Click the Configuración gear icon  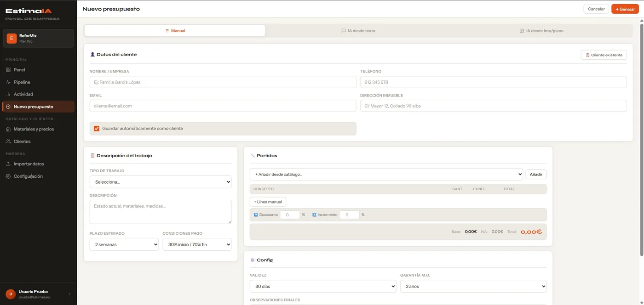pos(8,176)
